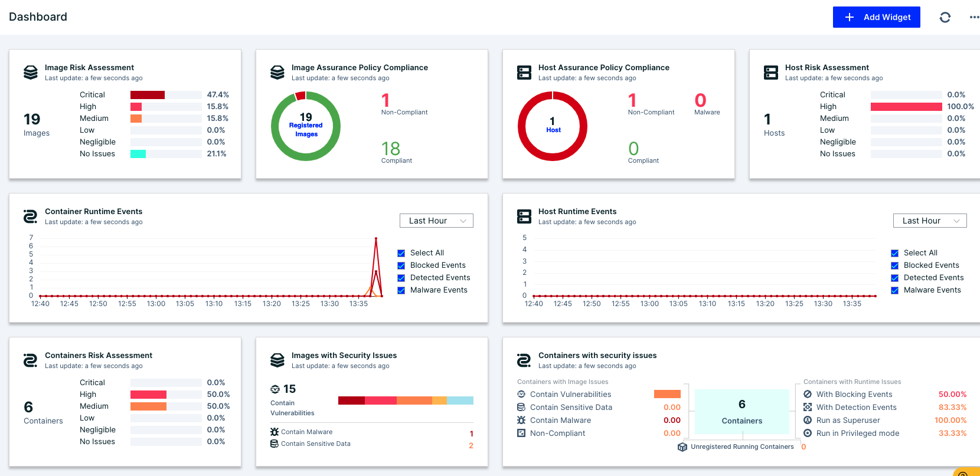
Task: Click the 83.33% With Detection Events value
Action: [953, 407]
